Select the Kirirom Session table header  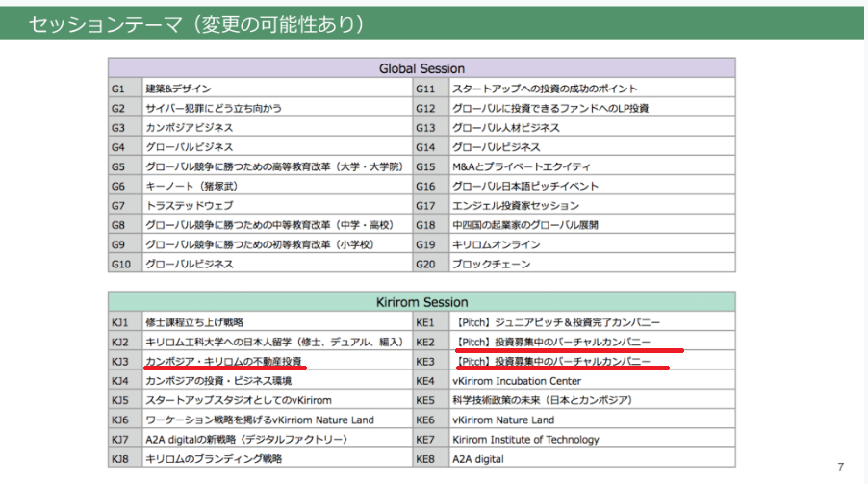tap(421, 302)
